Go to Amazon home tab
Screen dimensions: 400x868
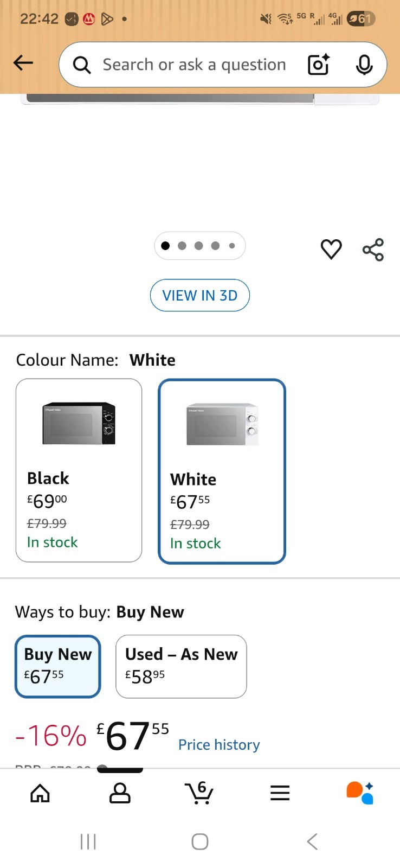(x=40, y=793)
